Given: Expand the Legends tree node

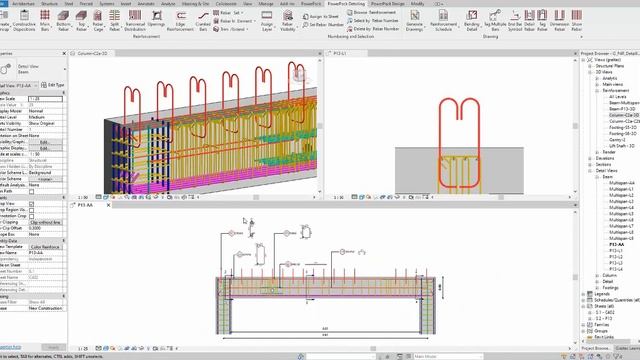Looking at the screenshot, I should pyautogui.click(x=584, y=294).
